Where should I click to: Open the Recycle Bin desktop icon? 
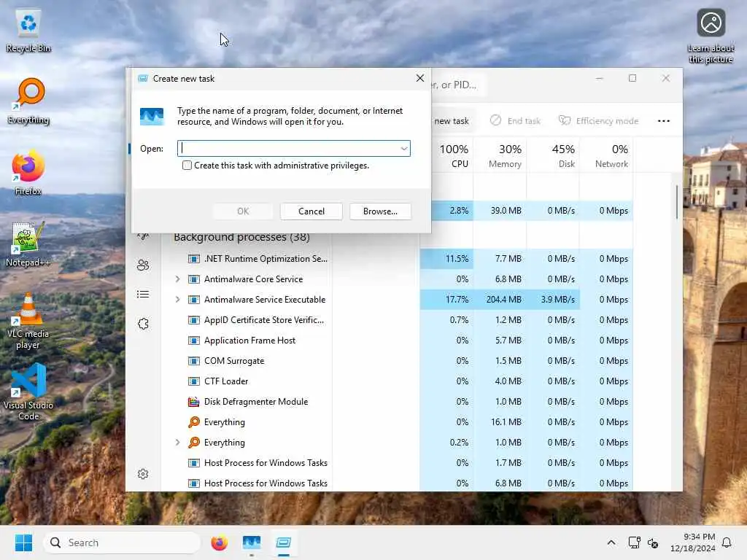28,31
